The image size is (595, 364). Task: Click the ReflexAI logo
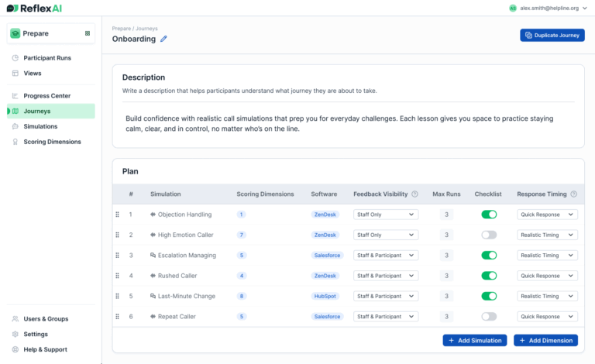coord(34,8)
